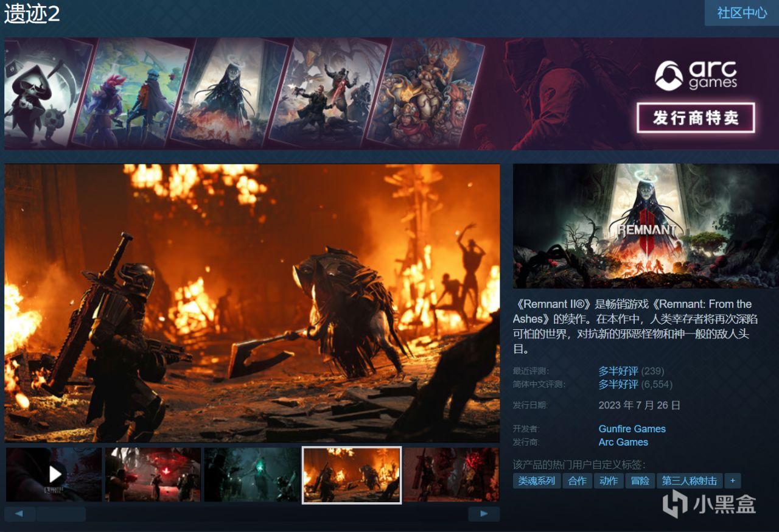Open developer Gunfire Games page
This screenshot has height=532, width=779.
[632, 429]
